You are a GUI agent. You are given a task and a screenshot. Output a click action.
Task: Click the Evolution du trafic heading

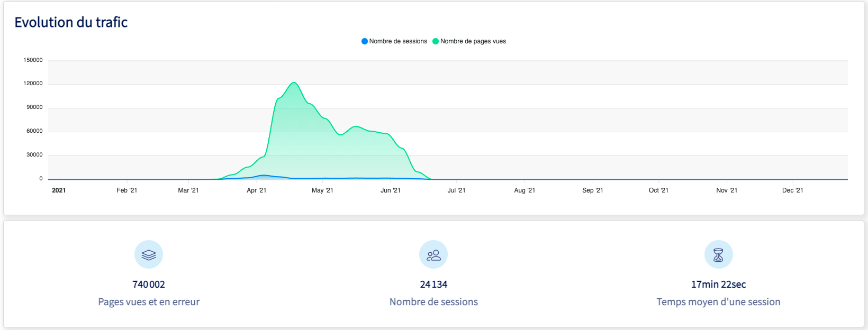click(x=71, y=22)
